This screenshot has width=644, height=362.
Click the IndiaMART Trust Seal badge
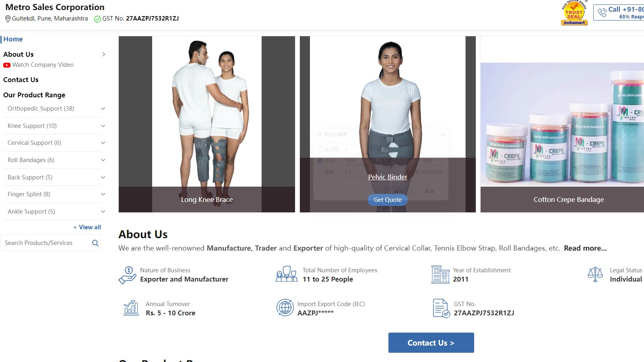(x=574, y=13)
